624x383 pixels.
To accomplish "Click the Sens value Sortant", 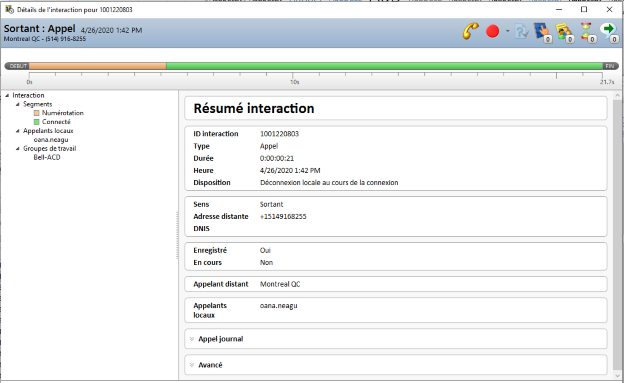I will pyautogui.click(x=271, y=204).
